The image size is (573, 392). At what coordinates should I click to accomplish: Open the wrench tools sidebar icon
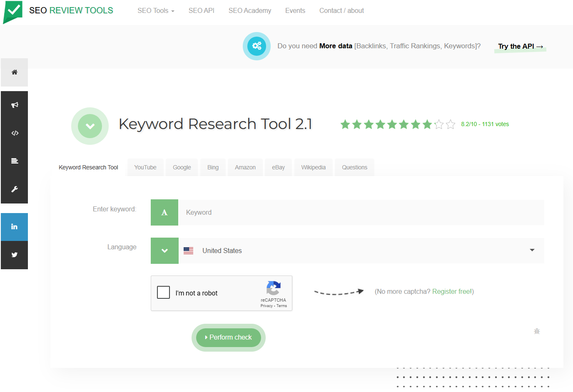pyautogui.click(x=14, y=189)
